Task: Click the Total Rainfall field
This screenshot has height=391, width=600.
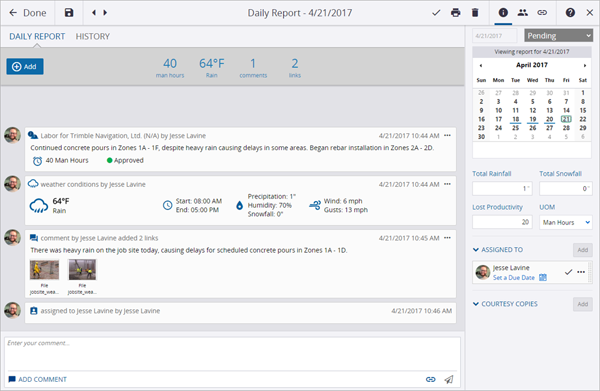Action: click(x=502, y=189)
